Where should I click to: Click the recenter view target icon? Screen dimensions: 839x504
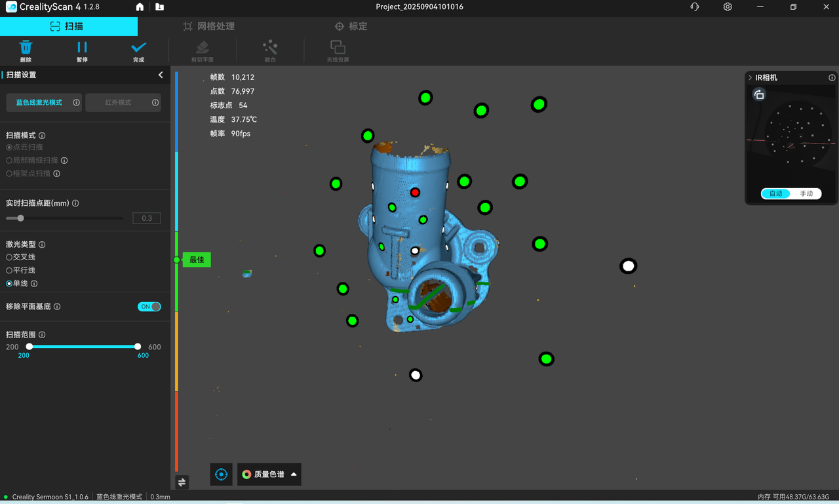221,475
